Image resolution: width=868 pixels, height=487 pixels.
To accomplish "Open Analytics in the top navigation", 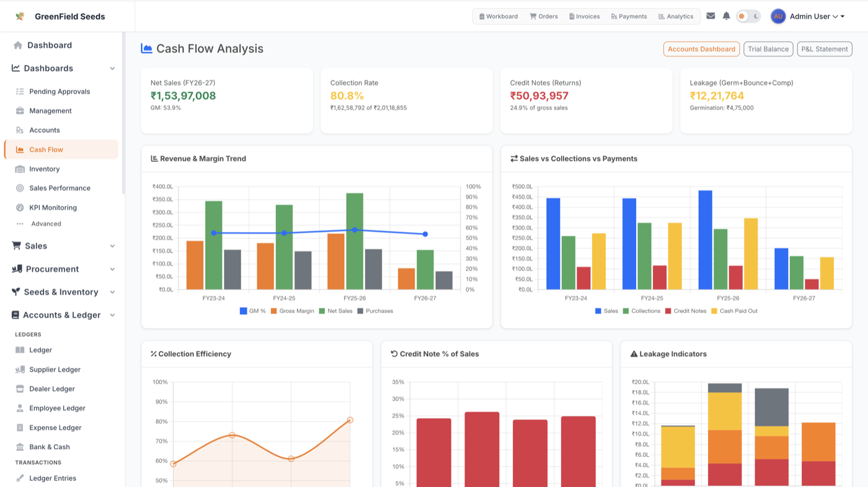I will pyautogui.click(x=676, y=16).
